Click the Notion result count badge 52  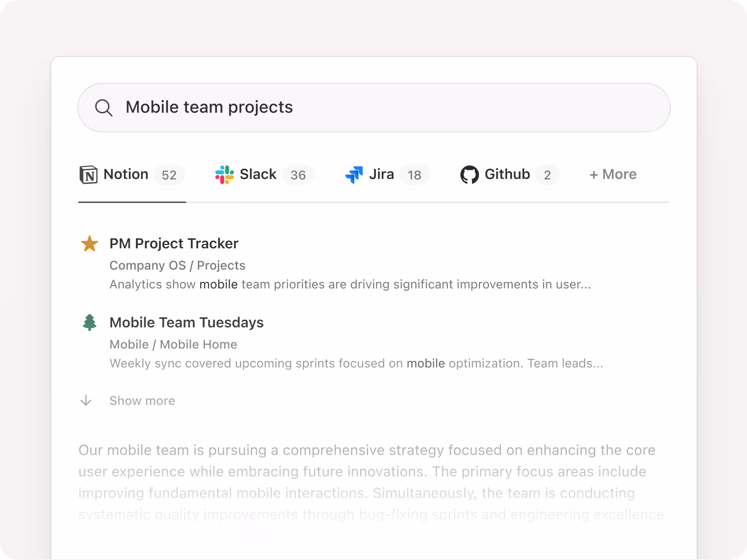tap(169, 175)
